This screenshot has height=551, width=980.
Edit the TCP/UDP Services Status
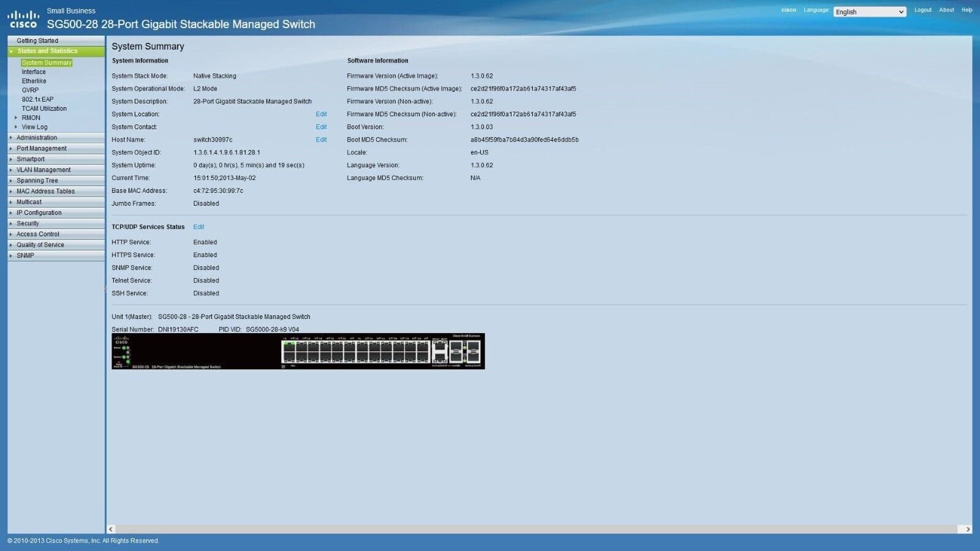pos(198,227)
